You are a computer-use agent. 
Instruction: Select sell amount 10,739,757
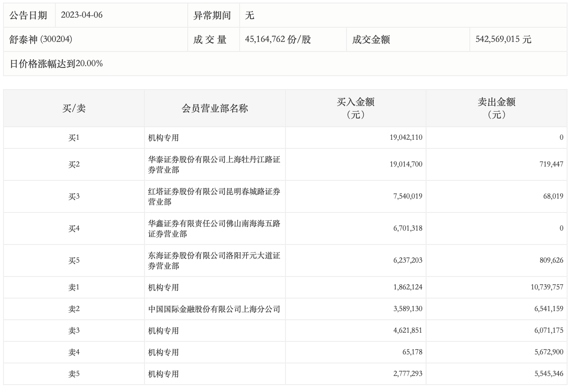(547, 287)
